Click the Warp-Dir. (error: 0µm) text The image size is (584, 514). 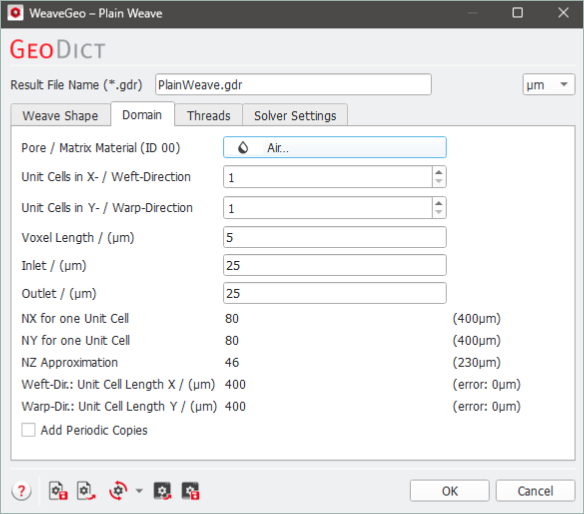(486, 406)
